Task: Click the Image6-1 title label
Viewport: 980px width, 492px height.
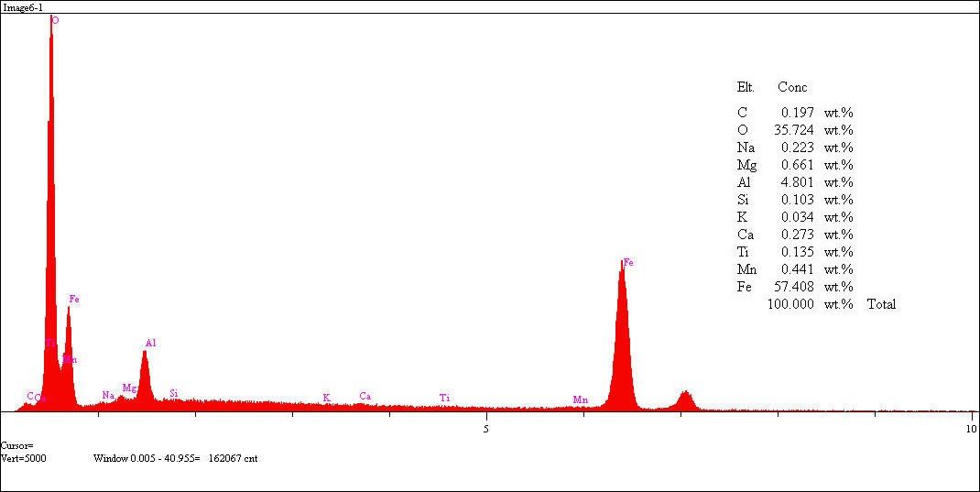Action: pyautogui.click(x=23, y=6)
